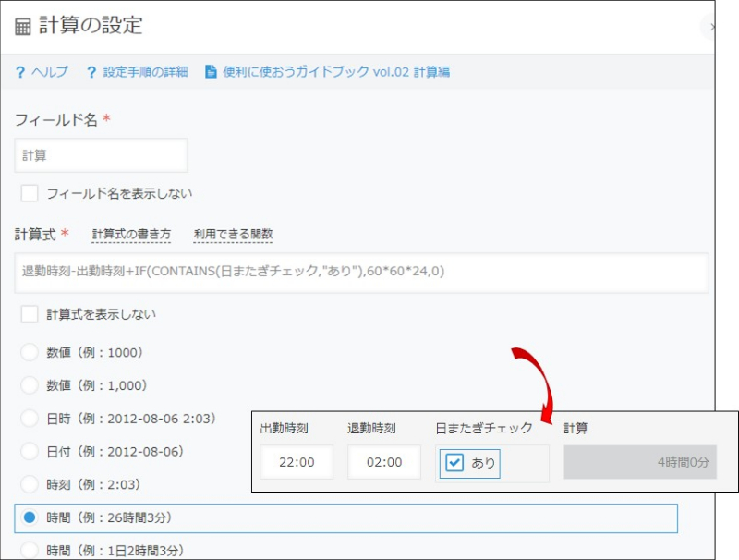Click the 退勤時刻 field showing 02:00

pos(384,462)
